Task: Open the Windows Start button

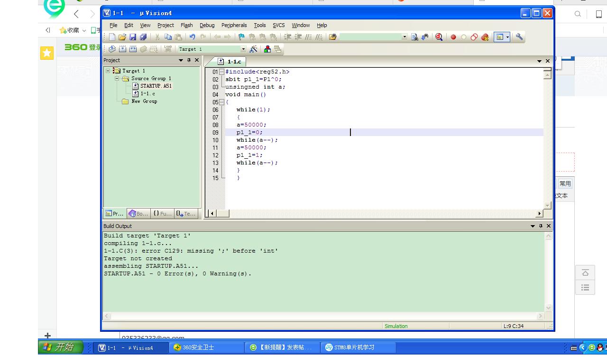Action: point(61,347)
